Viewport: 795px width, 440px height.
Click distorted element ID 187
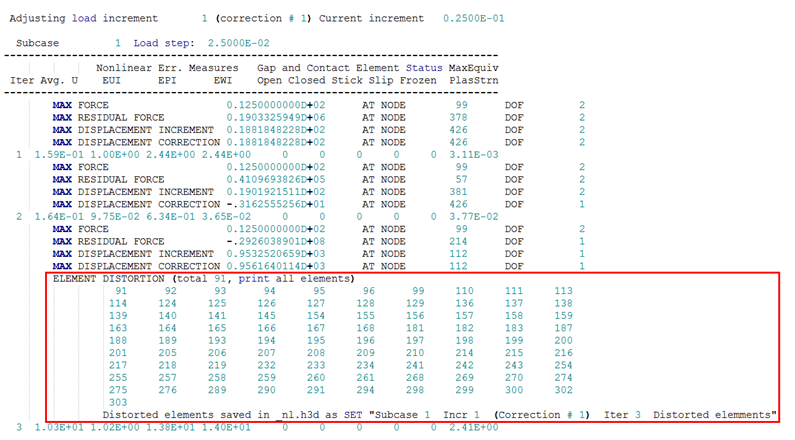(563, 328)
